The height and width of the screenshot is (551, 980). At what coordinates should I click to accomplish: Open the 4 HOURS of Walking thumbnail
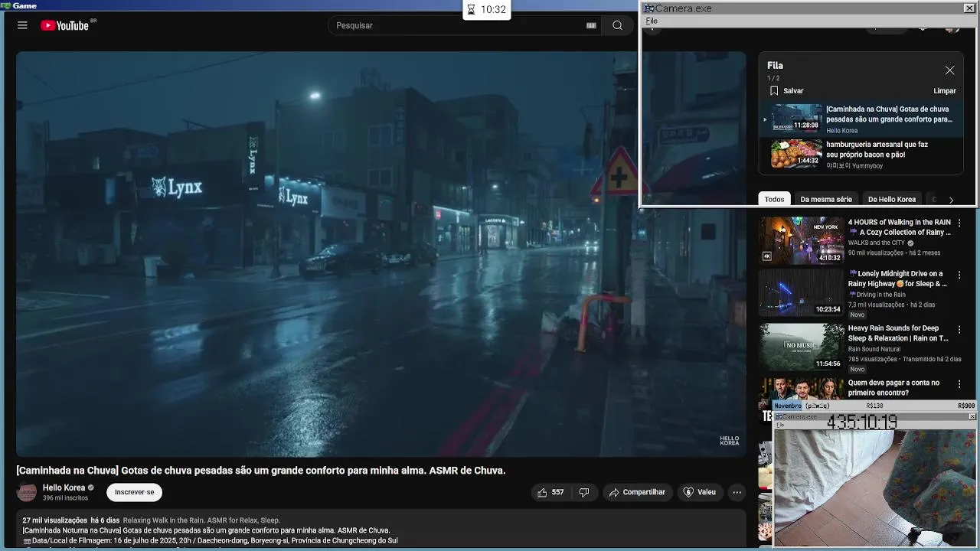tap(801, 240)
